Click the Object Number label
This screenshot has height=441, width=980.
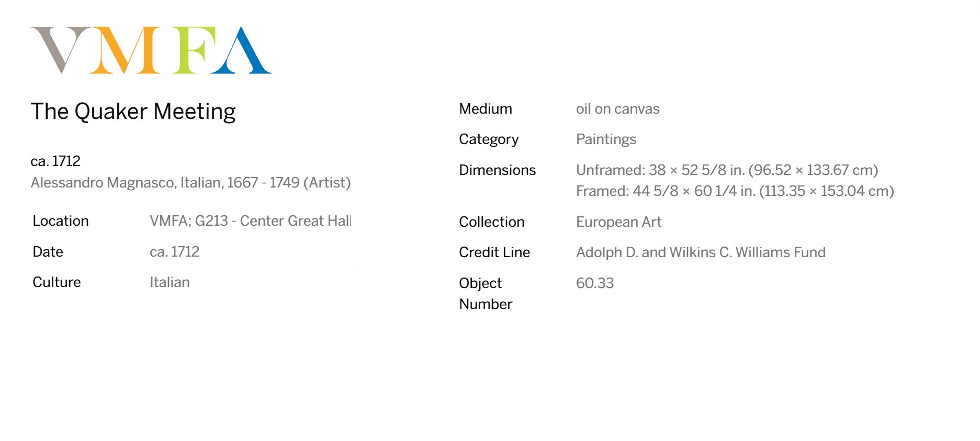coord(486,294)
